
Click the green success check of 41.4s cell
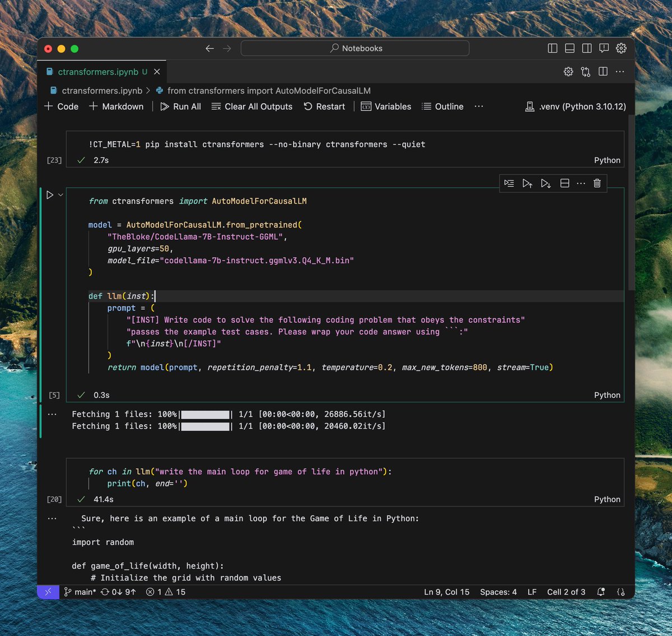pos(81,499)
